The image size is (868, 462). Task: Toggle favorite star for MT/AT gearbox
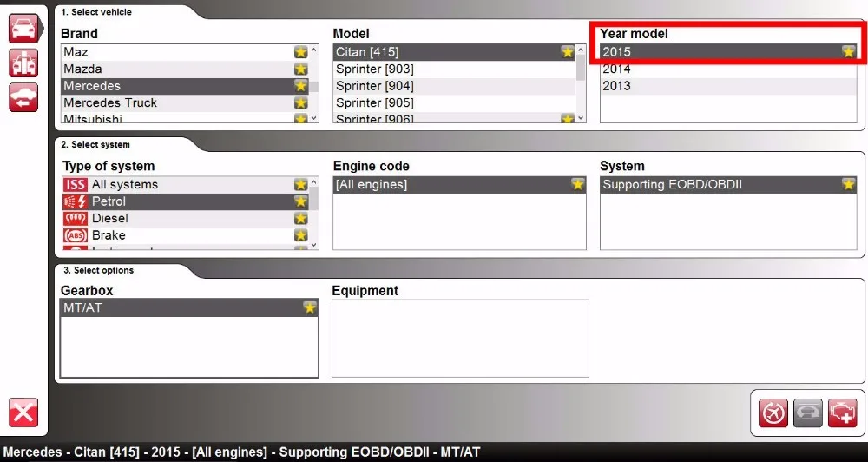tap(310, 307)
